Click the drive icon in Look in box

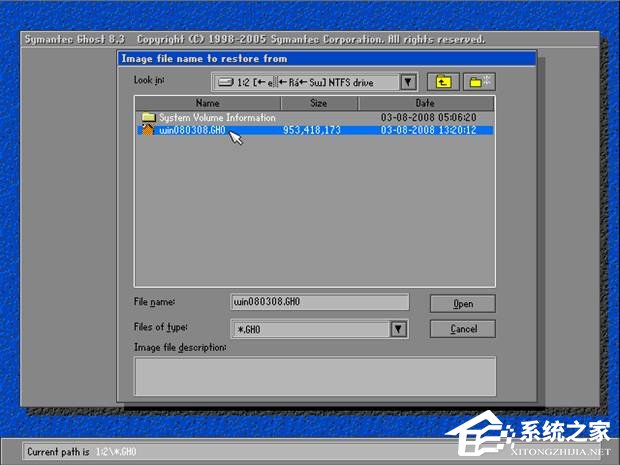[225, 82]
